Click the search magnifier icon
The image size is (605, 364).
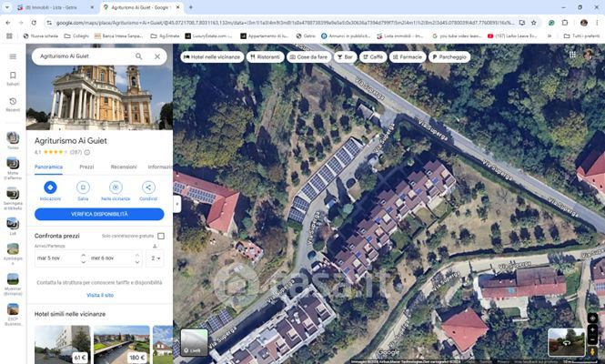coord(139,56)
